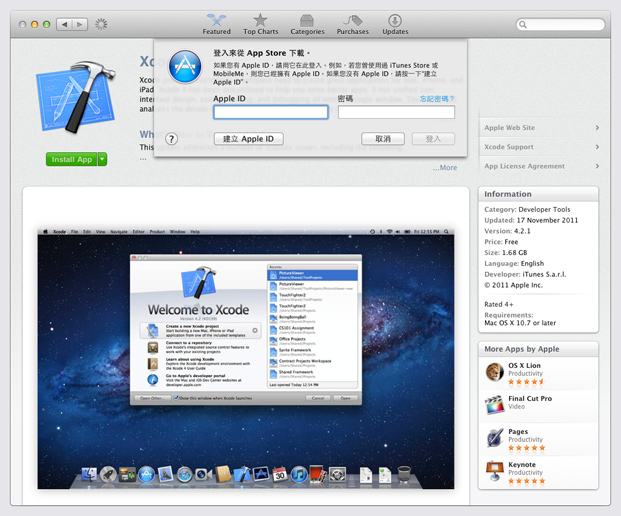Open the Top Charts tab
This screenshot has height=516, width=621.
coord(261,24)
